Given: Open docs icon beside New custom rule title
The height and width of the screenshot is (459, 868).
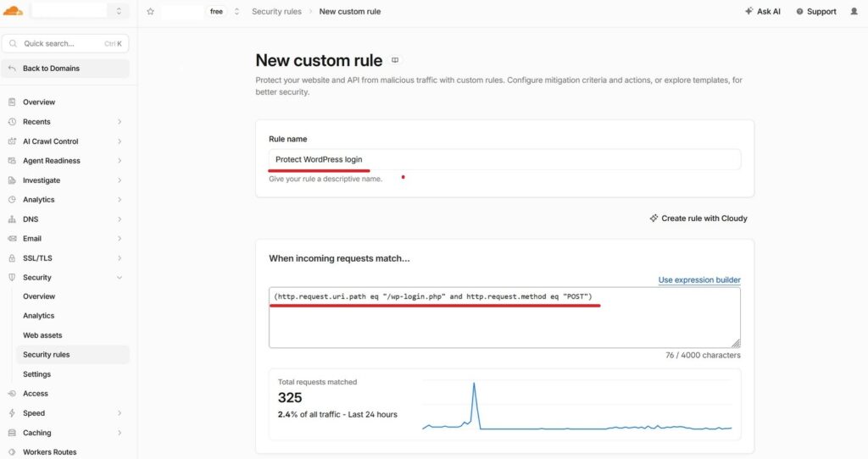Looking at the screenshot, I should click(395, 60).
